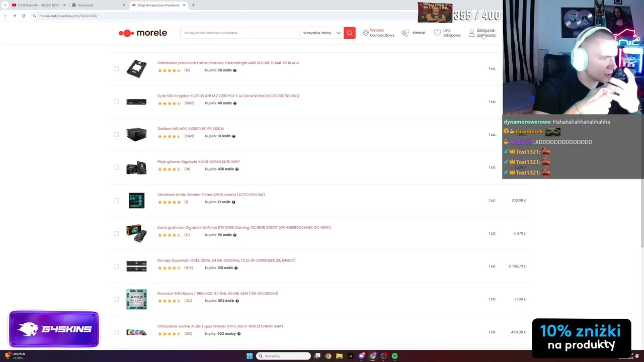The height and width of the screenshot is (362, 644).
Task: Click the info icon next to Kupiło: 426 osób
Action: [x=237, y=169]
